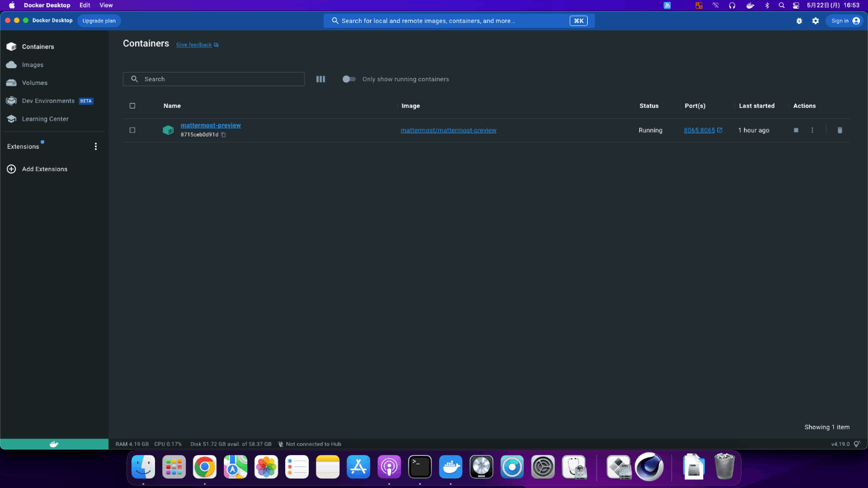Click the Last started column header
Viewport: 868px width, 488px height.
click(x=756, y=105)
